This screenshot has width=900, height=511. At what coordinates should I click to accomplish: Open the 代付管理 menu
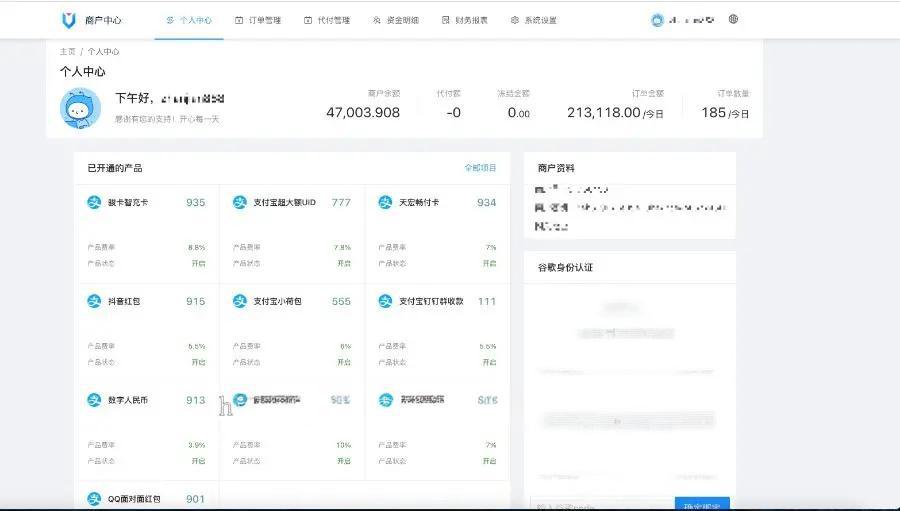point(327,20)
